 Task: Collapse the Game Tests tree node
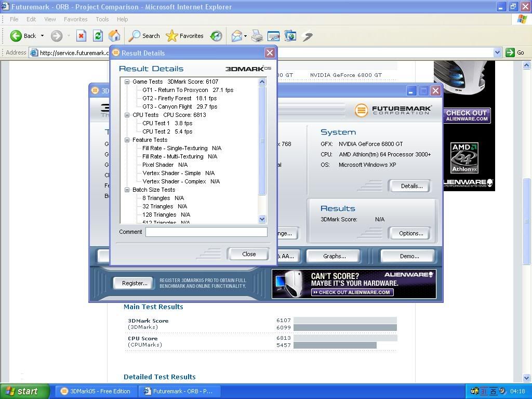(x=127, y=82)
